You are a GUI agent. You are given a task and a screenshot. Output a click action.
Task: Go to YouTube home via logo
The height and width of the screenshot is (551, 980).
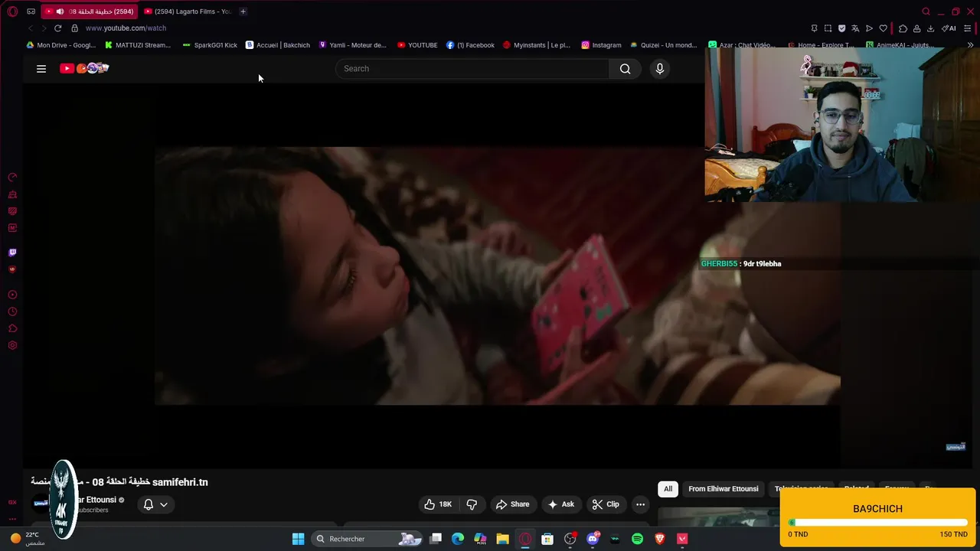pos(84,68)
